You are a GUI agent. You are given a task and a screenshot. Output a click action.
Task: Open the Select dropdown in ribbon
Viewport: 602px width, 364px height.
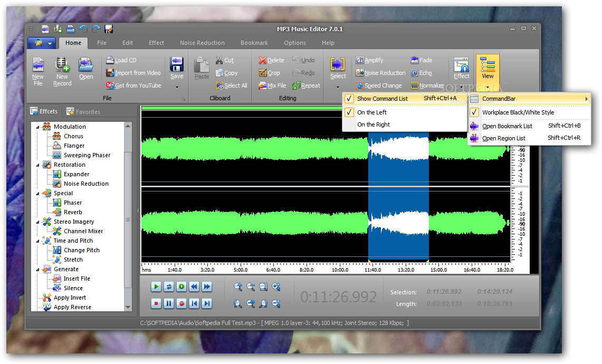click(338, 87)
